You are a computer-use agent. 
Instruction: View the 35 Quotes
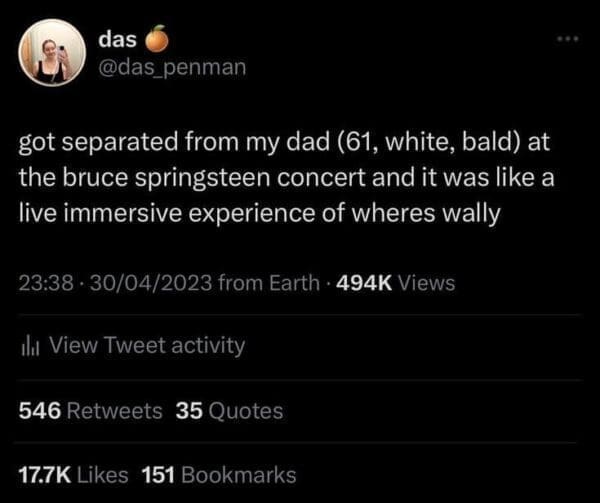click(229, 410)
